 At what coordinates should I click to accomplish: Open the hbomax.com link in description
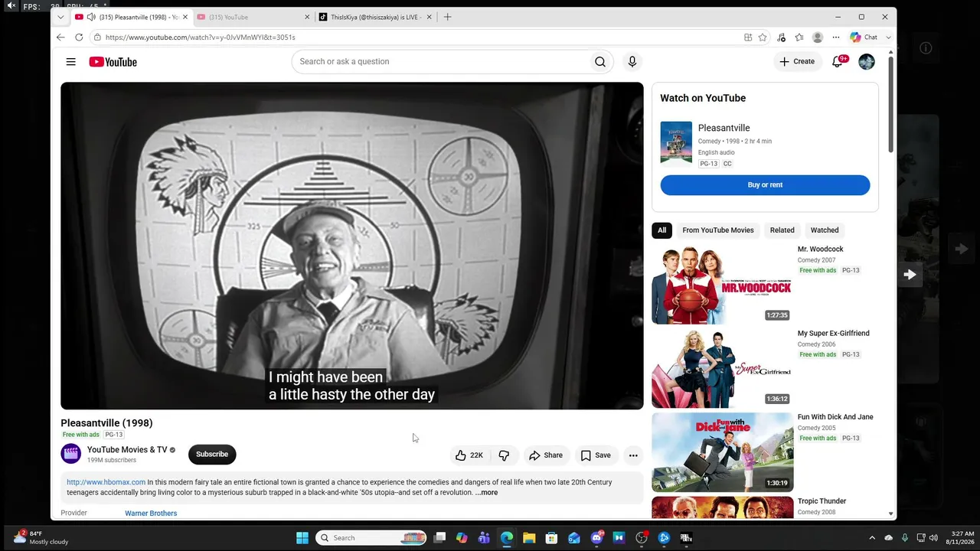[106, 483]
